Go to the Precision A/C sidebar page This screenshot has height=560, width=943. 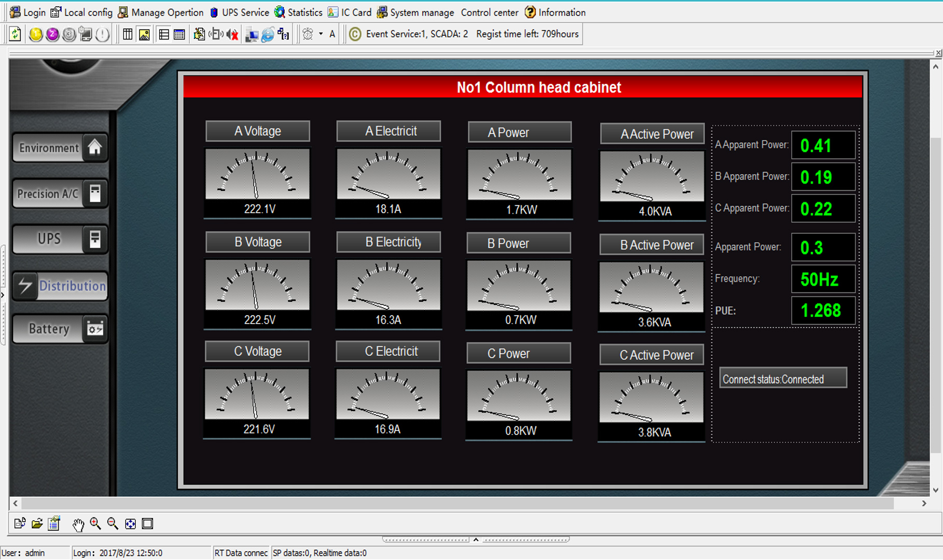coord(60,193)
